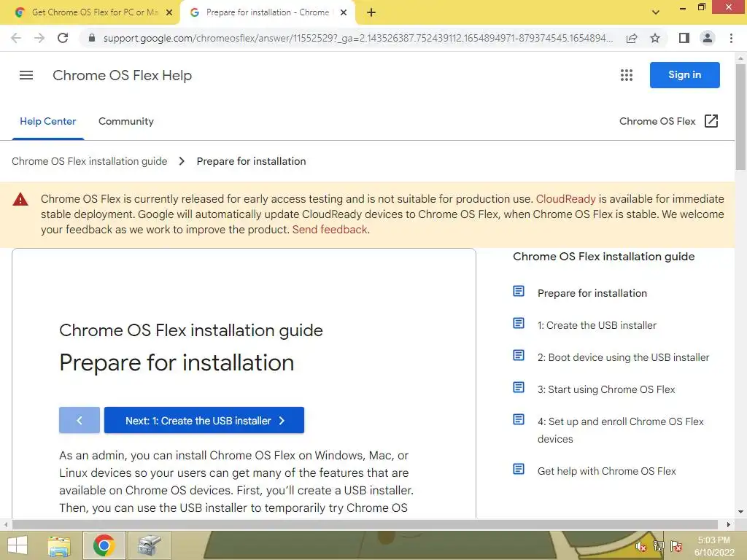Click the muted volume tray icon
The height and width of the screenshot is (560, 747).
point(640,547)
